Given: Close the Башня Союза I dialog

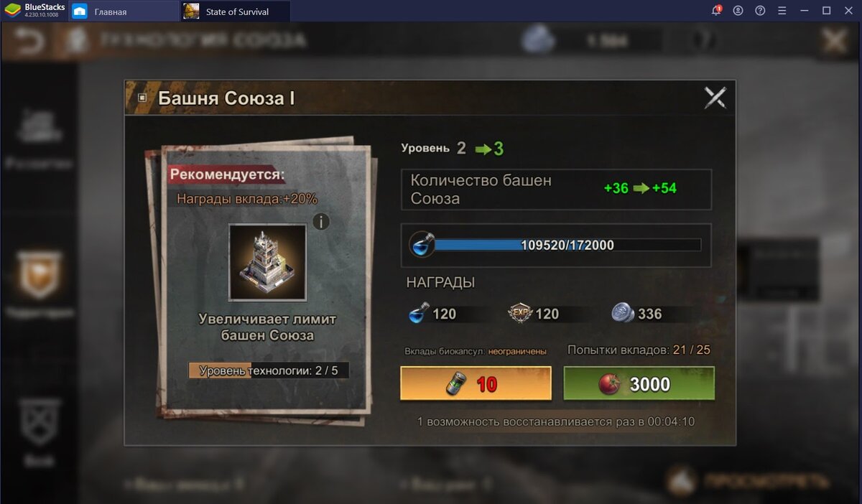Looking at the screenshot, I should (715, 97).
